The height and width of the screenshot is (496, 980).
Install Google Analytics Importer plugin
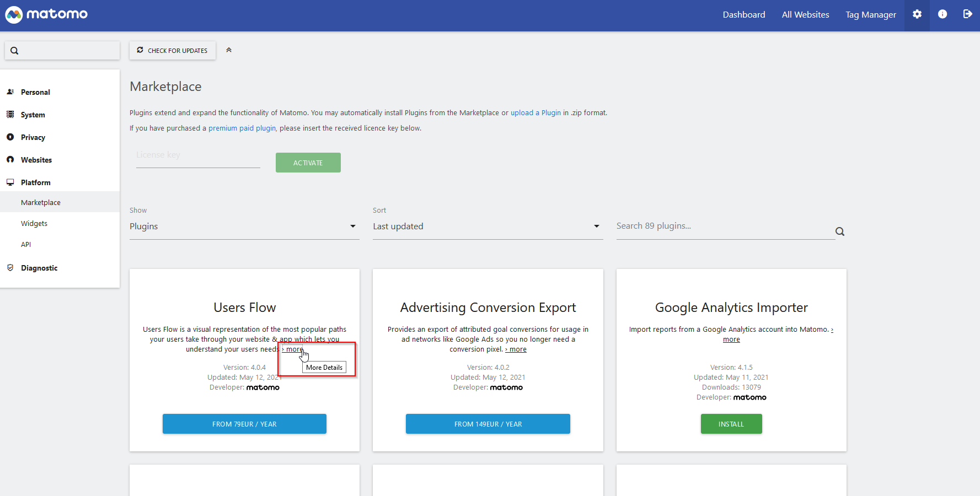tap(731, 424)
